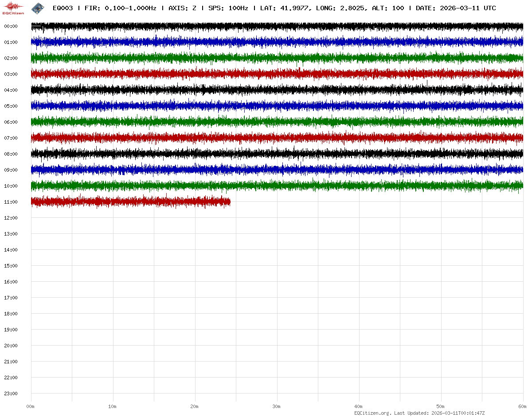
Task: Click the EQCitizen logo icon
Action: tap(13, 8)
